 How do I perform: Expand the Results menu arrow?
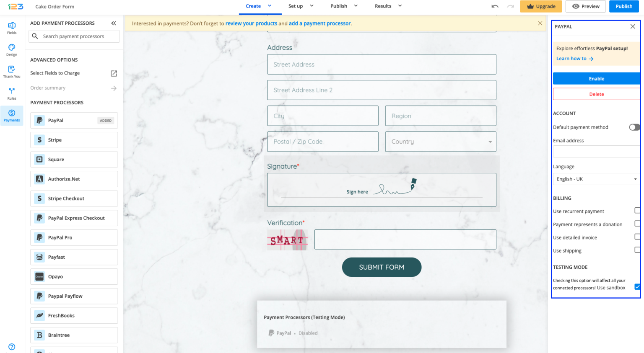click(400, 6)
